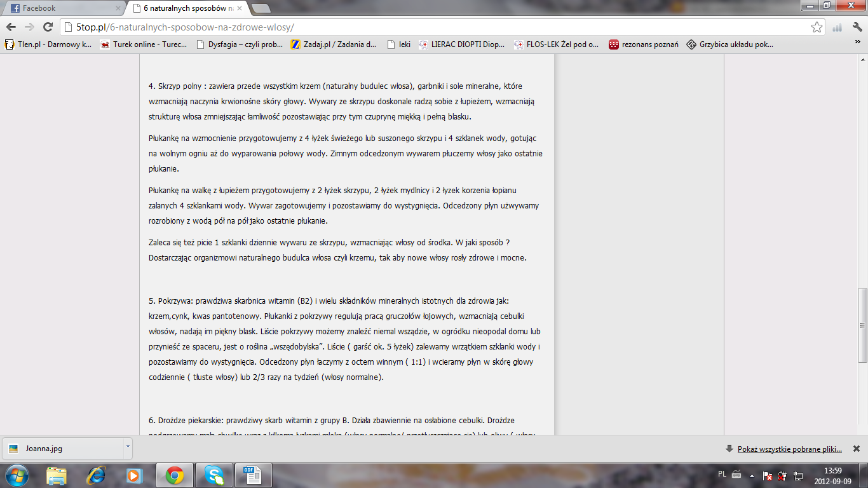Switch to the Facebook tab
Viewport: 868px width, 488px height.
62,8
